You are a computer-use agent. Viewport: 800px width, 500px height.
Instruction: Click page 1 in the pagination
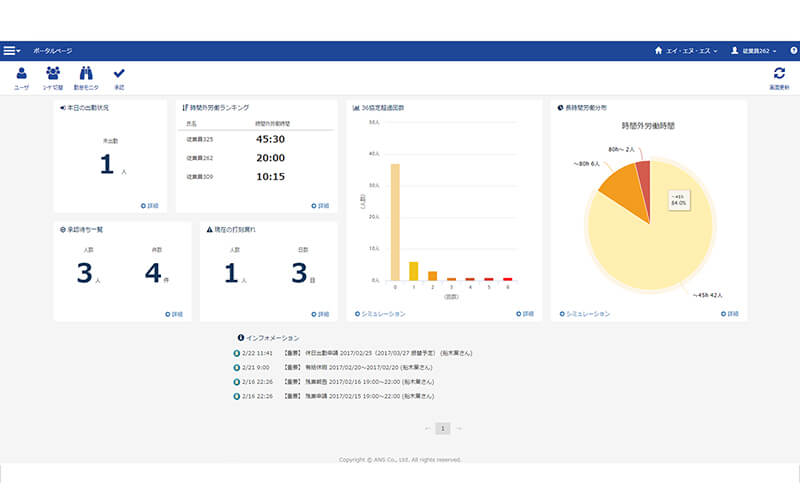[x=443, y=428]
